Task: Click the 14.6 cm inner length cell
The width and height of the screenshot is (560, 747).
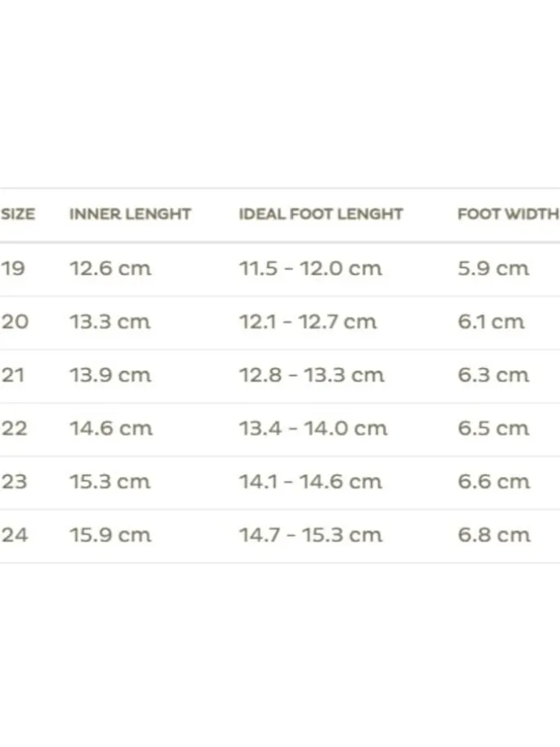Action: (x=110, y=428)
